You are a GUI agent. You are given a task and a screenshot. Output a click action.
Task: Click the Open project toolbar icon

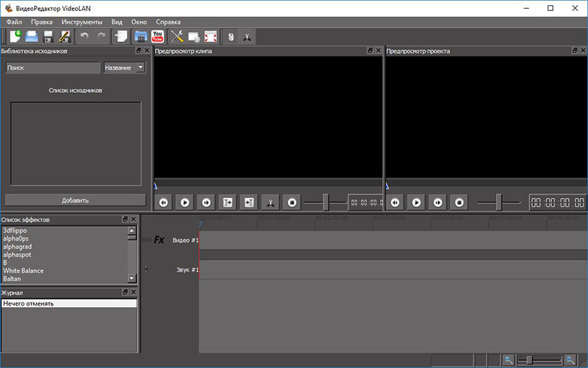tap(32, 36)
